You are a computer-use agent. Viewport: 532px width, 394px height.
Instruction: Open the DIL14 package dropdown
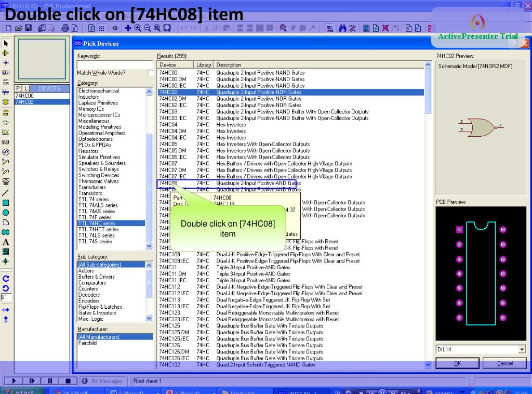pos(522,349)
